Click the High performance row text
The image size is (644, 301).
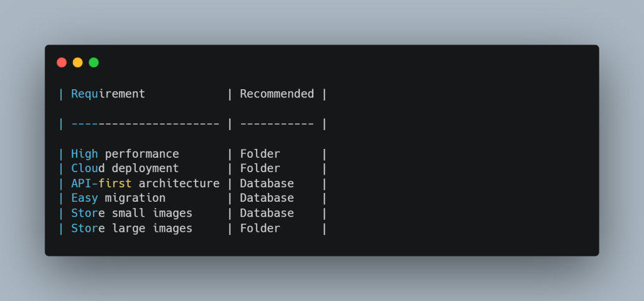click(125, 154)
